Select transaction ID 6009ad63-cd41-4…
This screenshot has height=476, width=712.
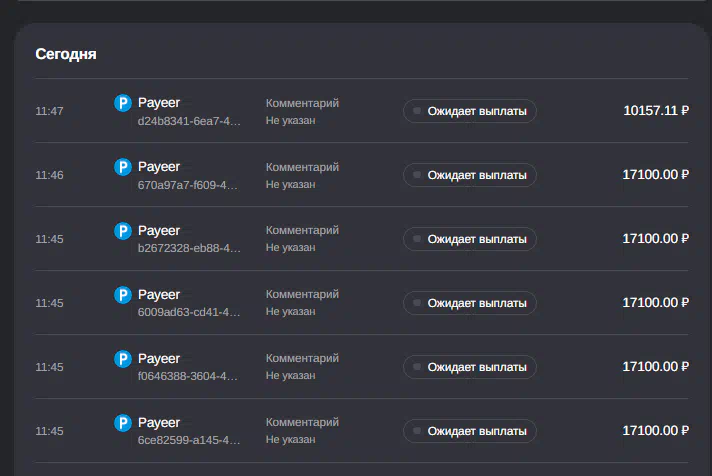(189, 312)
